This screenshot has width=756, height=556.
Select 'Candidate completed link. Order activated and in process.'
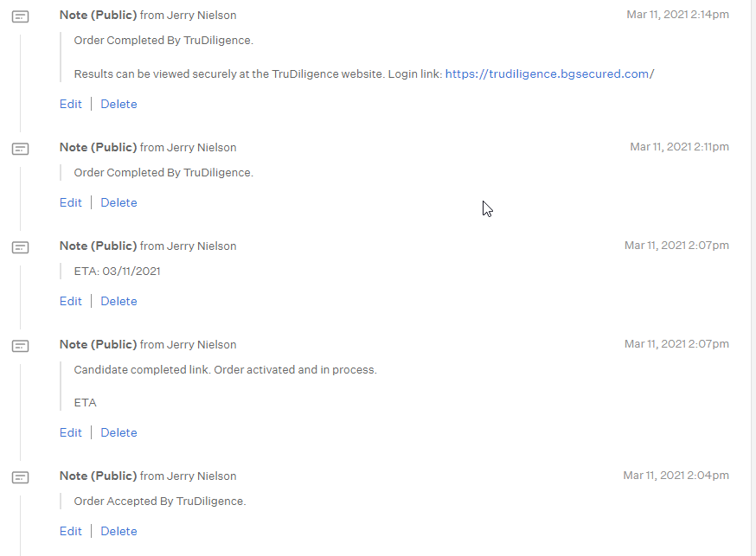pyautogui.click(x=225, y=369)
